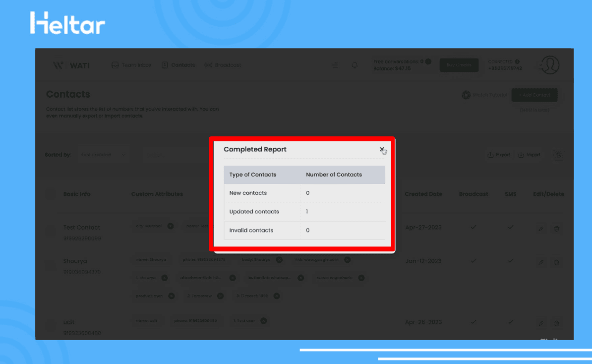Click the notification bell icon
Image resolution: width=592 pixels, height=364 pixels.
tap(355, 65)
